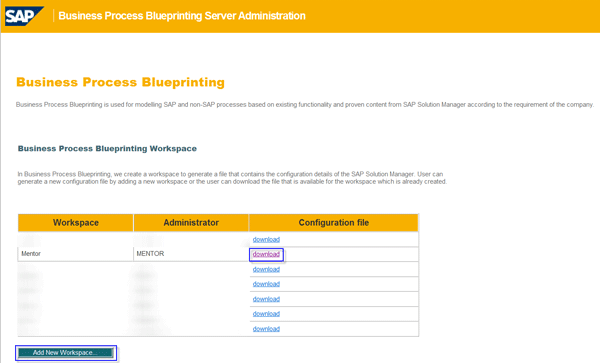Click the Administrator column header
The image size is (600, 363).
(x=191, y=223)
